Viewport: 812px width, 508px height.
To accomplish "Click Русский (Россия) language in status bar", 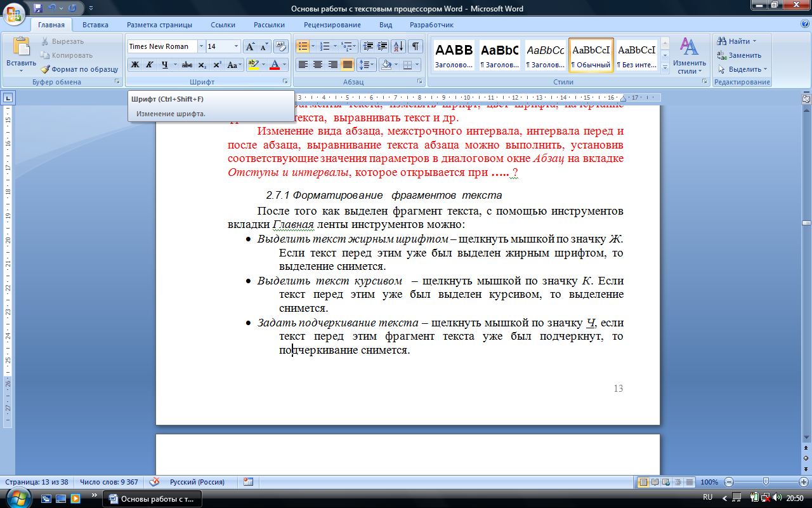I will (x=197, y=482).
